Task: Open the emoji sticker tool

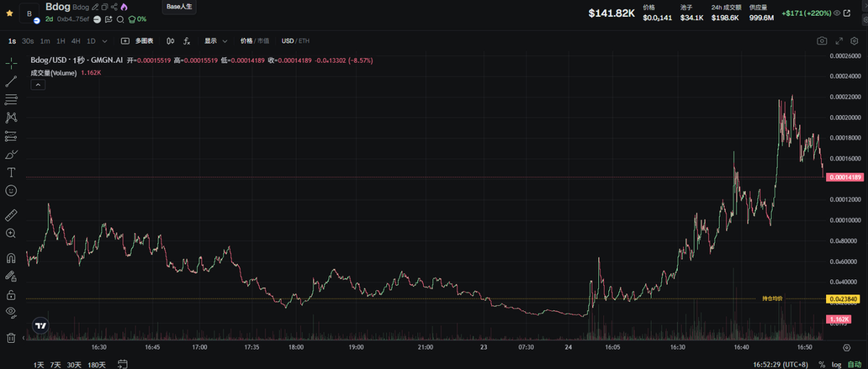Action: click(x=12, y=191)
